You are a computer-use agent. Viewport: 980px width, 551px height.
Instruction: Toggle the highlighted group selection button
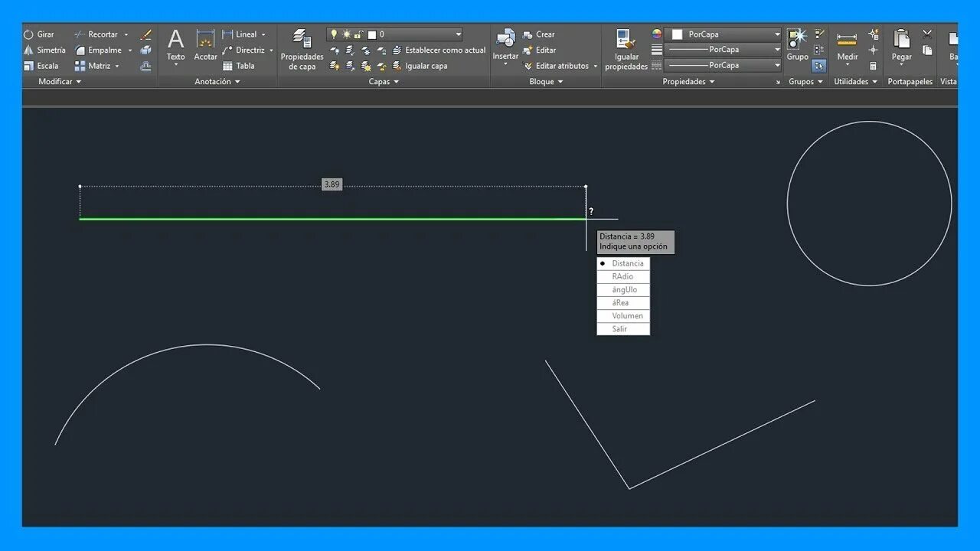click(x=818, y=66)
